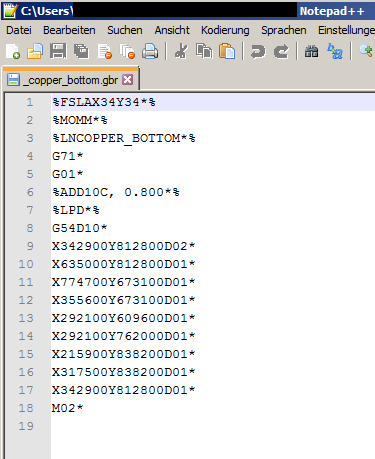Viewport: 375px width, 459px height.
Task: Click line number 19 in the margin
Action: (26, 426)
